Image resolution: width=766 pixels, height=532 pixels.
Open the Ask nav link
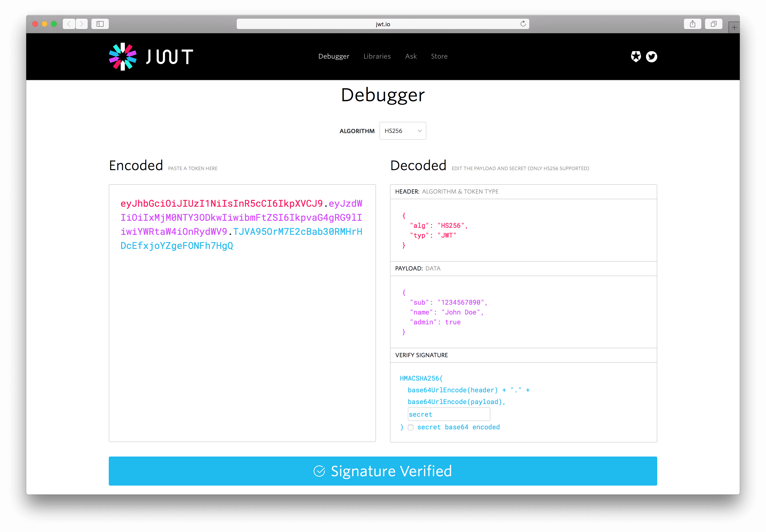coord(411,56)
